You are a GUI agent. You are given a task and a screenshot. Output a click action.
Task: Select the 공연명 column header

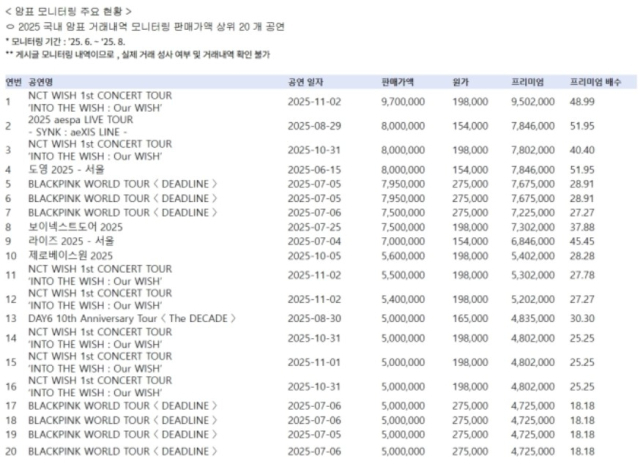pos(44,80)
